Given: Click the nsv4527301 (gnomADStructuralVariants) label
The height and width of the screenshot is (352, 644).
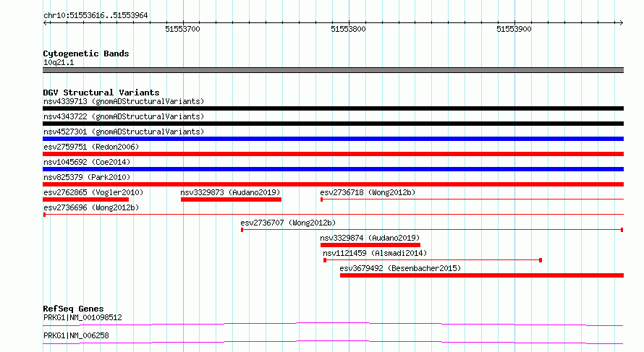Looking at the screenshot, I should pyautogui.click(x=124, y=132).
